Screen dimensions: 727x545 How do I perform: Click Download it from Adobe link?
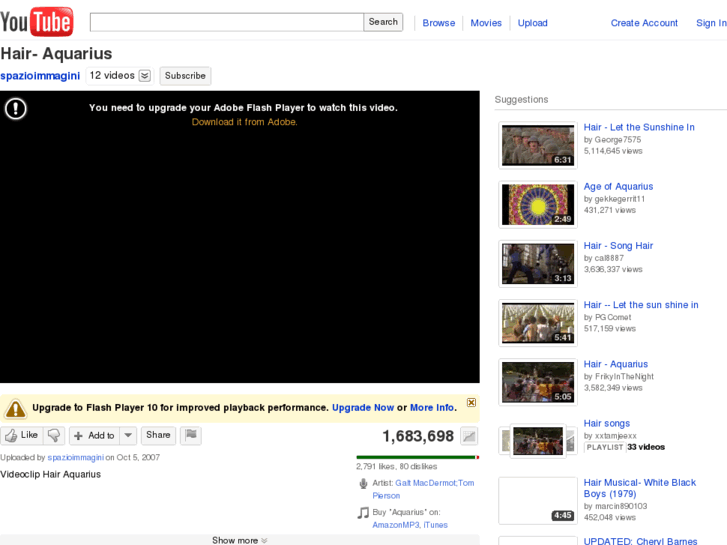pos(244,122)
